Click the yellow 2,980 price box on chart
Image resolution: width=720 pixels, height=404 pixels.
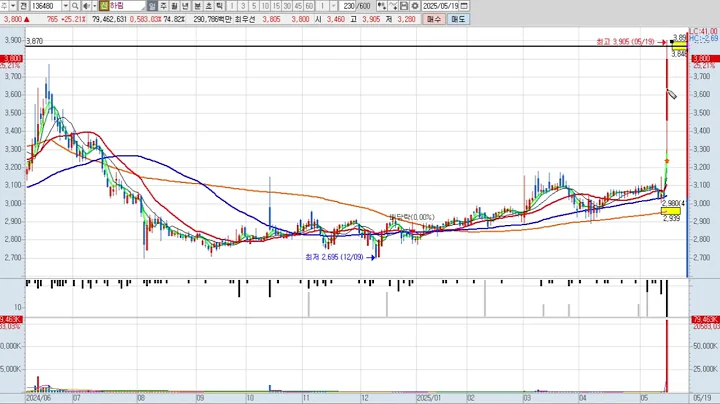pos(670,211)
